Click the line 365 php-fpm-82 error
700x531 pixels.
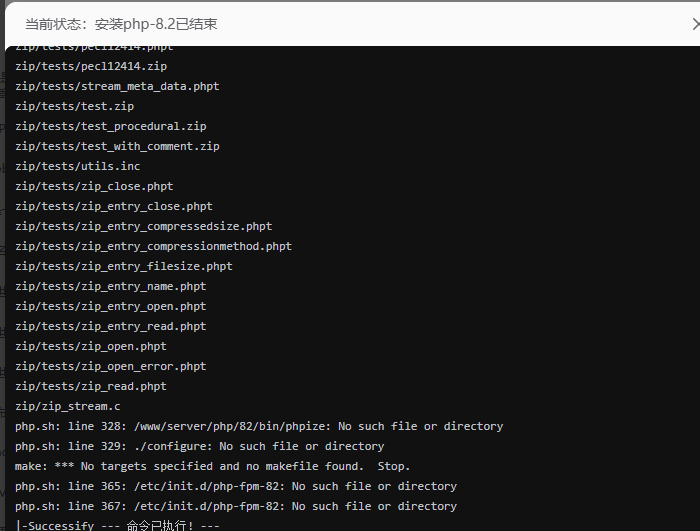pyautogui.click(x=236, y=486)
